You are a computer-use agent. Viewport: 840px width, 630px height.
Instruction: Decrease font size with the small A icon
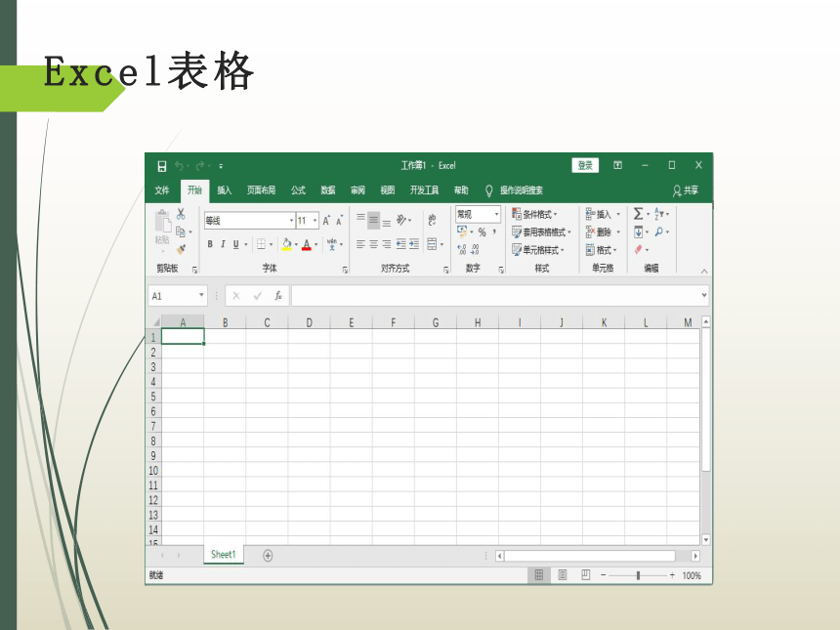[339, 220]
